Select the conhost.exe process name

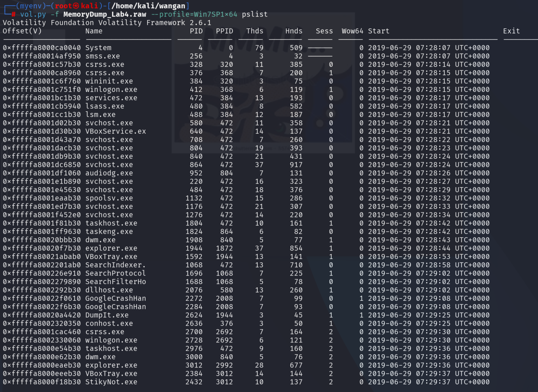[x=109, y=323]
